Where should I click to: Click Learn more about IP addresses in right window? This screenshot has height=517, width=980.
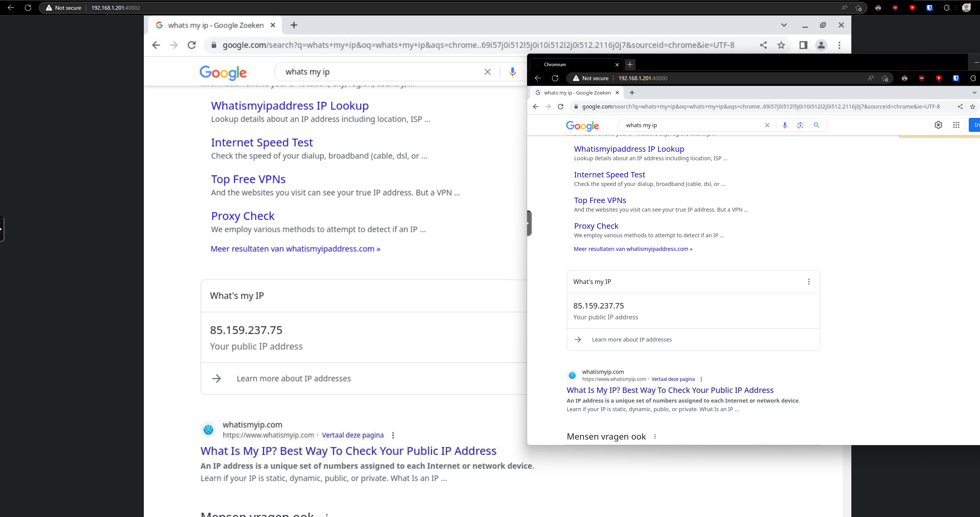(x=631, y=340)
